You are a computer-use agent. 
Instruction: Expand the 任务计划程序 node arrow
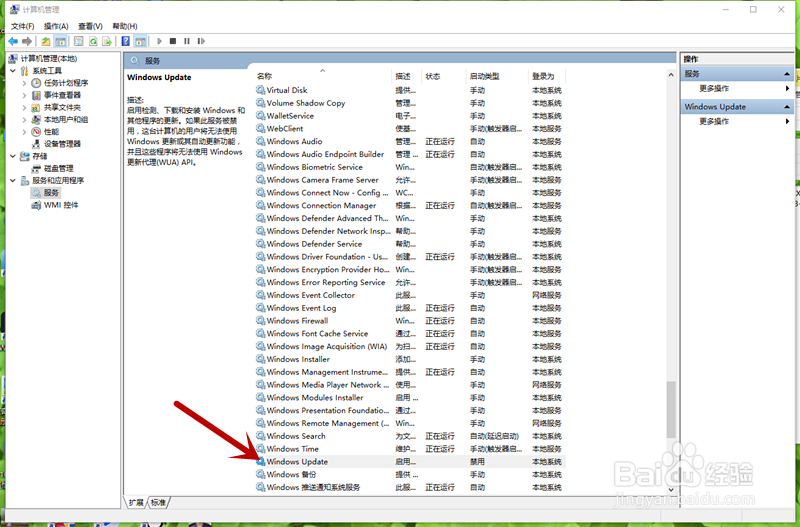[24, 83]
